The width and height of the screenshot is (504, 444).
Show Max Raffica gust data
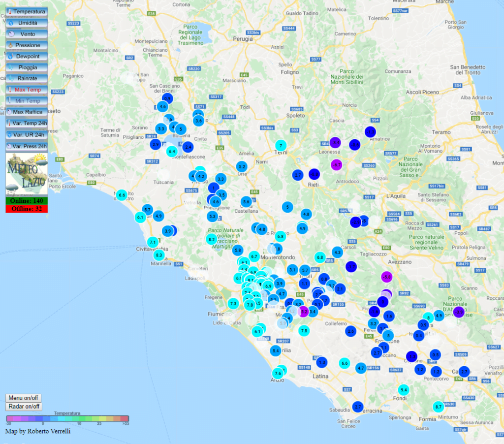[x=27, y=112]
